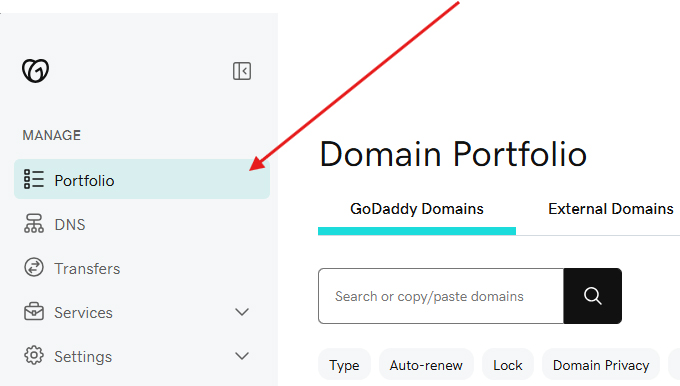This screenshot has height=386, width=680.
Task: Open the Type filter
Action: 344,365
